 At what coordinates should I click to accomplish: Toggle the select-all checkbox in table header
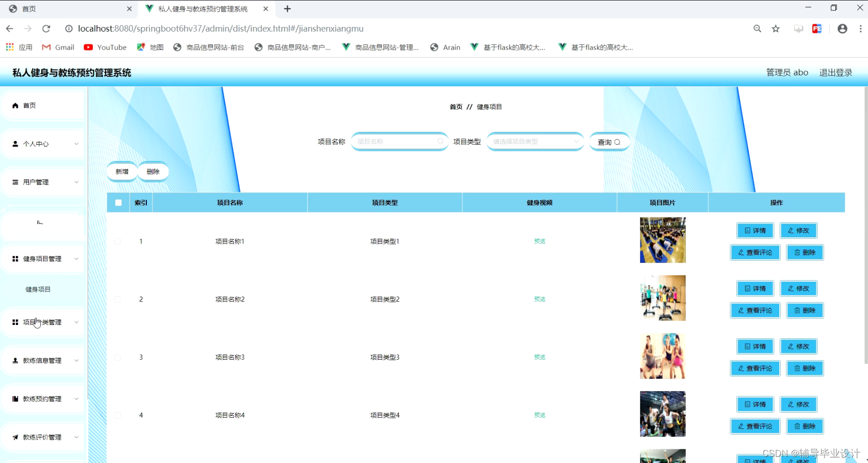pos(118,202)
